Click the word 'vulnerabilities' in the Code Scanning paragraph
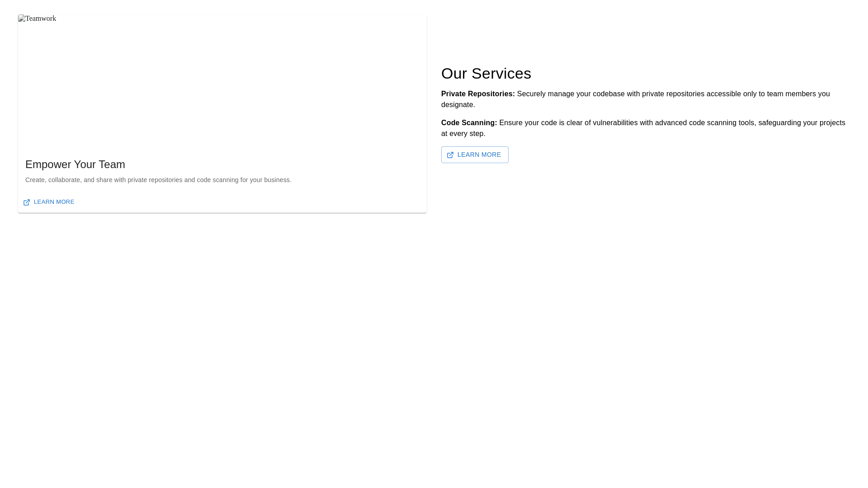Screen dimensions: 868x488 (615, 123)
